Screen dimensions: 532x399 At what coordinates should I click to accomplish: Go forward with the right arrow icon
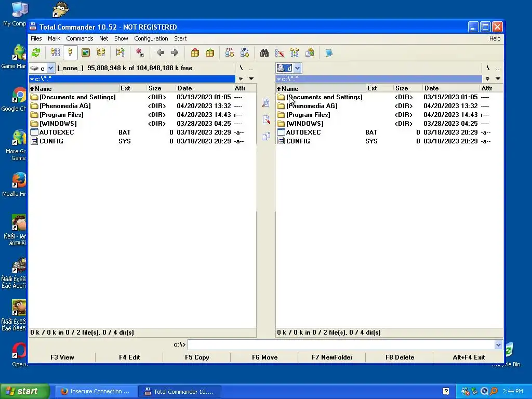(x=175, y=52)
